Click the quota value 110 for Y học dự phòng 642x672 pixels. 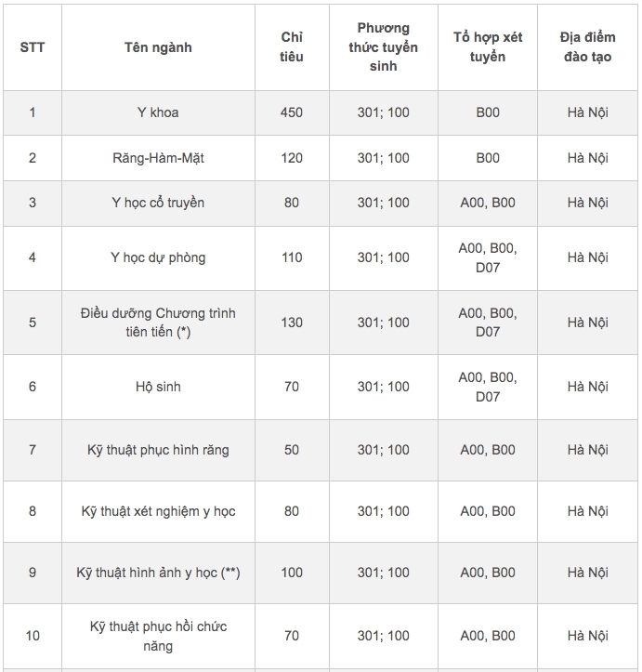tap(292, 257)
